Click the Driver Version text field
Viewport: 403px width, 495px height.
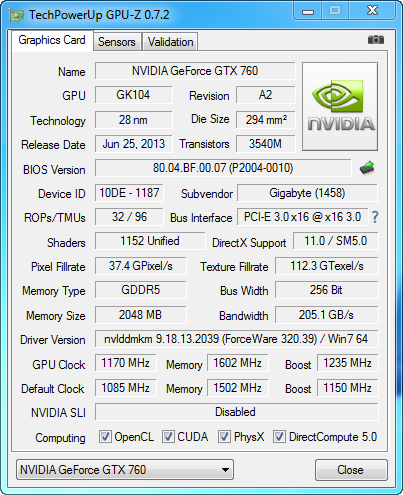pyautogui.click(x=236, y=339)
